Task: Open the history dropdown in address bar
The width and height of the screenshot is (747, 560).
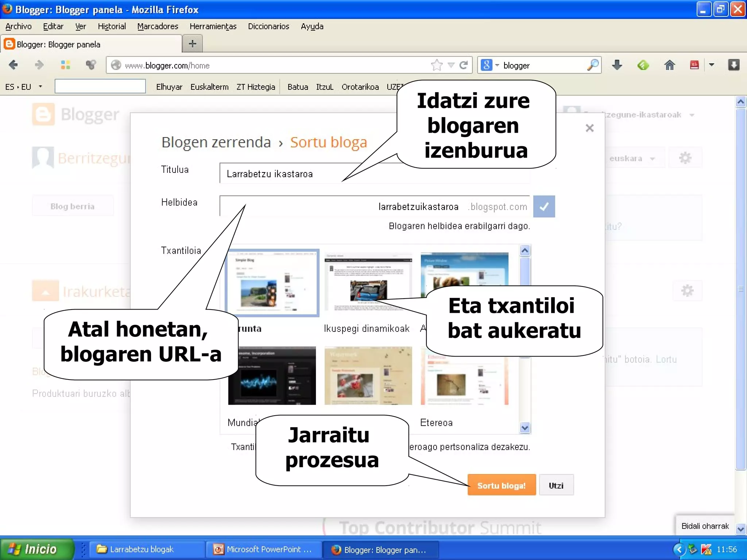Action: click(451, 65)
